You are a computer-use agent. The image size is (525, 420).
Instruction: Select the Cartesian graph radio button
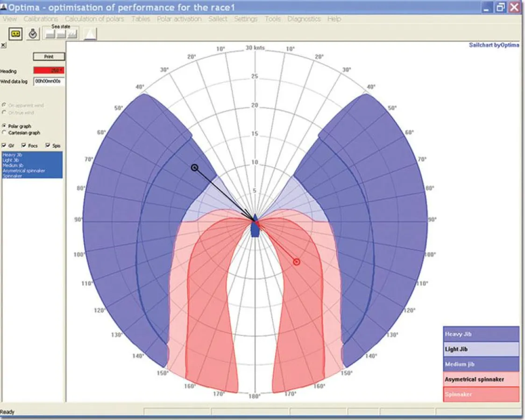coord(4,132)
